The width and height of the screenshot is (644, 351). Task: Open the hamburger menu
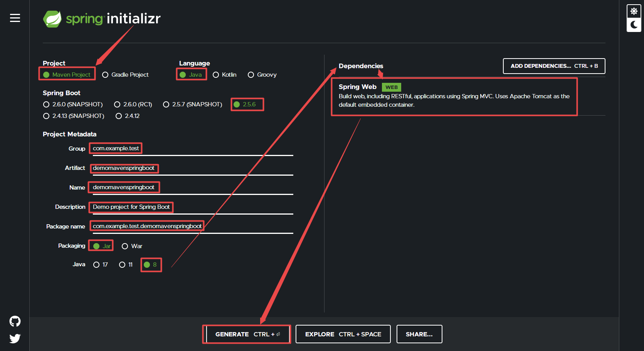click(x=15, y=18)
